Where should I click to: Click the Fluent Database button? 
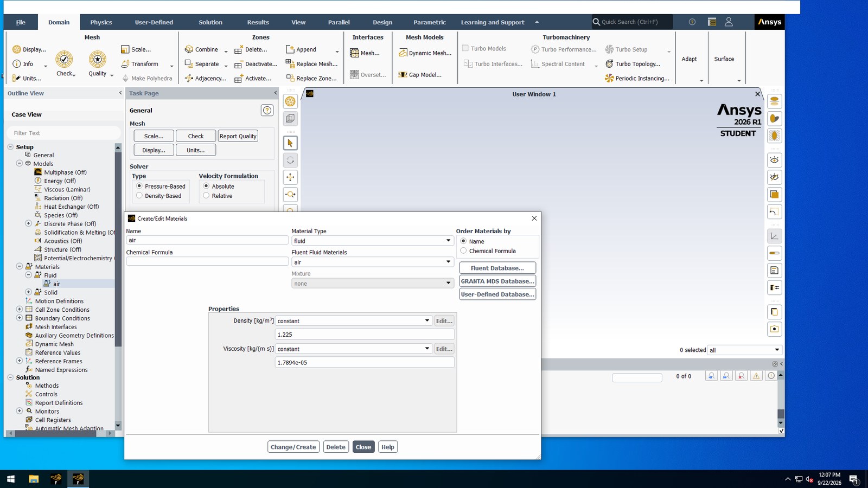point(497,268)
